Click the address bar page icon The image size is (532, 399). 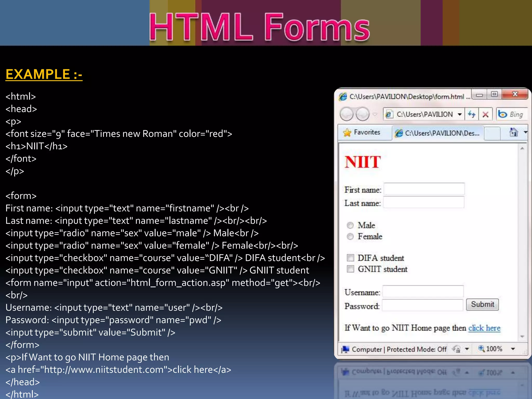point(389,114)
